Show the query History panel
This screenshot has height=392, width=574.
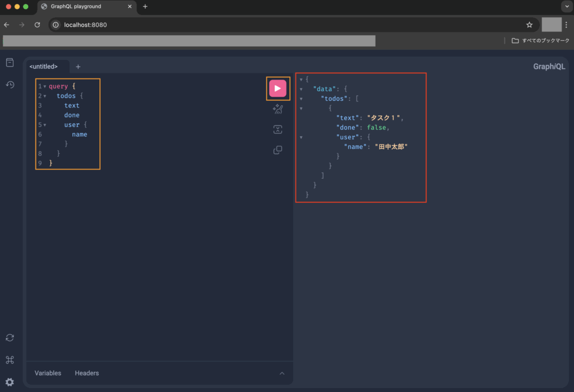[x=10, y=85]
